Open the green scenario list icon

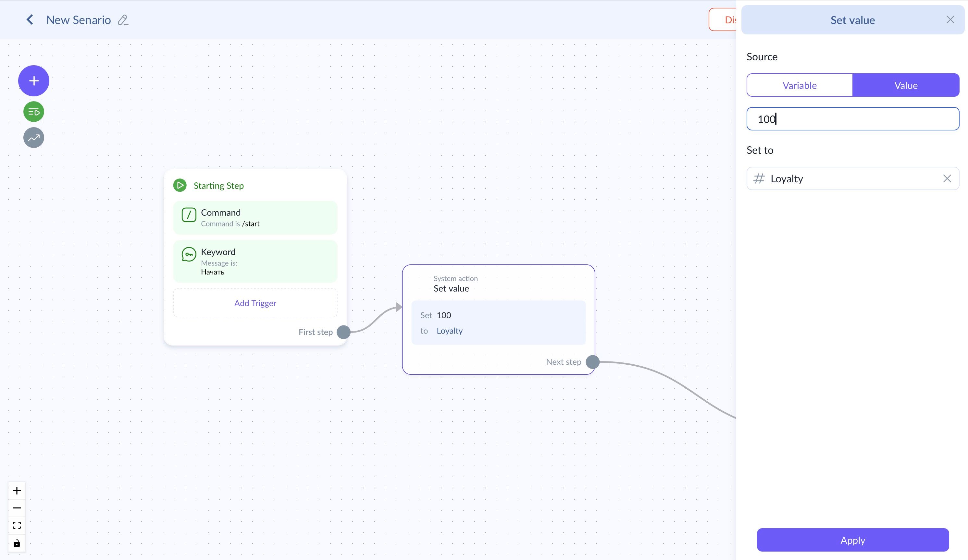(34, 112)
